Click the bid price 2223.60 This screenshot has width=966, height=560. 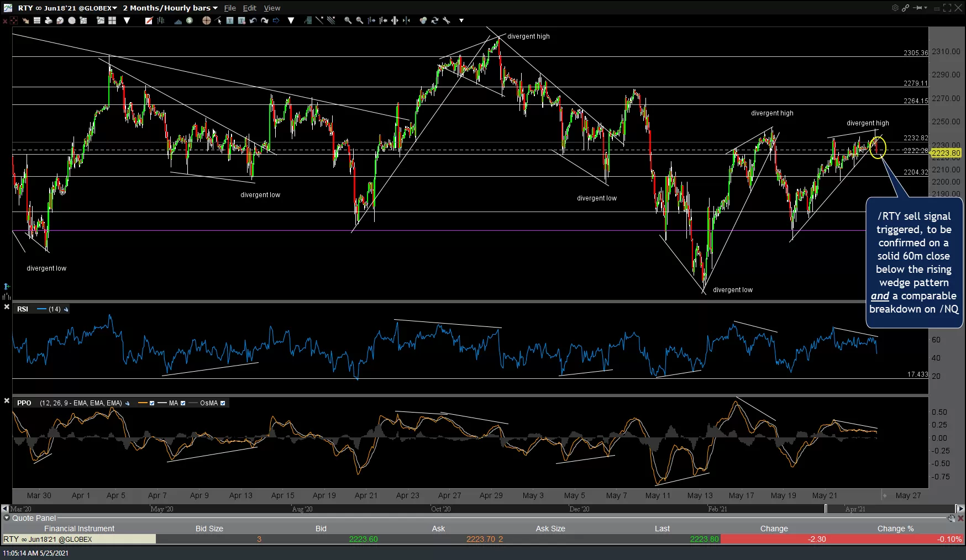click(x=363, y=539)
